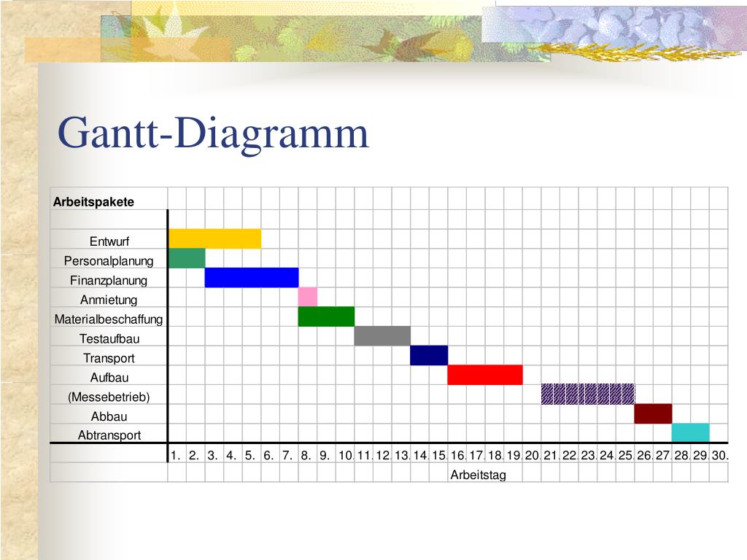Image resolution: width=747 pixels, height=560 pixels.
Task: Click the Anmietung row label
Action: pyautogui.click(x=109, y=300)
